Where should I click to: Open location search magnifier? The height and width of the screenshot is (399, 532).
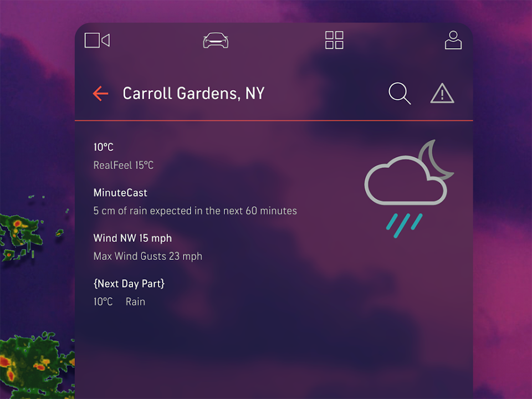coord(400,93)
